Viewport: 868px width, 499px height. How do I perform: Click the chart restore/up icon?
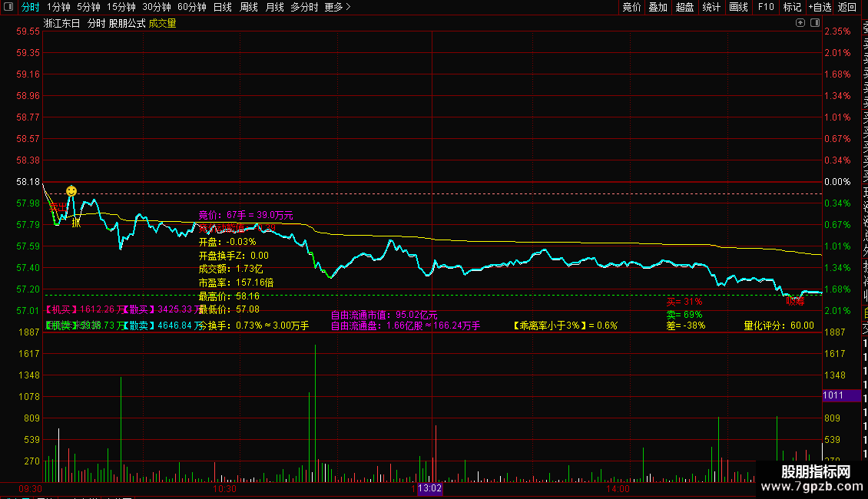(x=800, y=23)
